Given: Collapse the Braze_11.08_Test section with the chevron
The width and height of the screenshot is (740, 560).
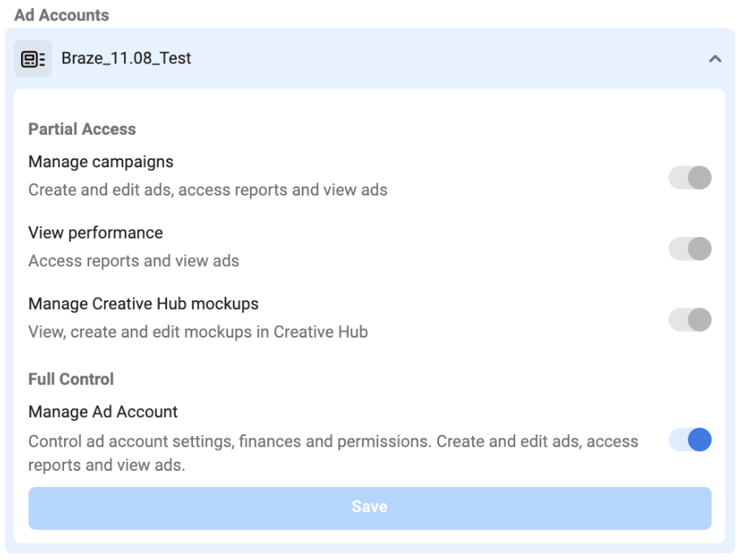Looking at the screenshot, I should pyautogui.click(x=715, y=59).
